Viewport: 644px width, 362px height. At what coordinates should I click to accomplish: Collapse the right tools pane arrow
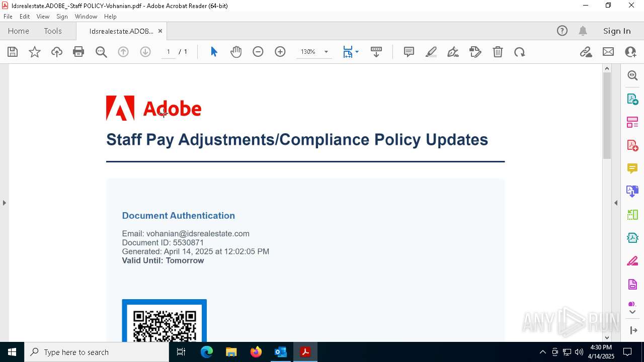[616, 203]
